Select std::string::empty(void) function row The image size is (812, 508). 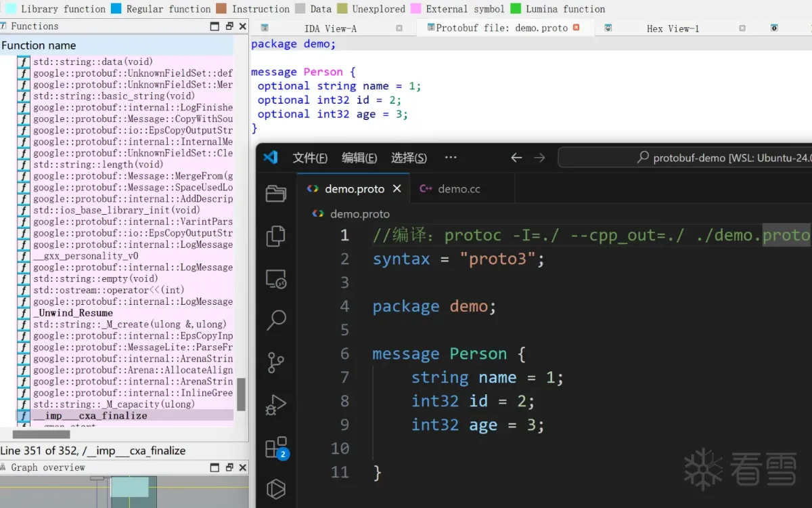[x=125, y=278]
